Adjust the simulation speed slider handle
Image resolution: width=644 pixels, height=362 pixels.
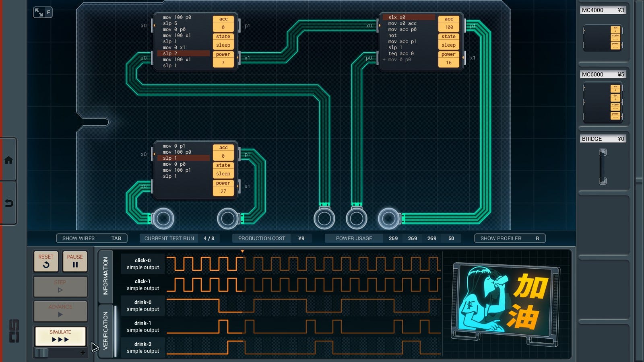41,353
